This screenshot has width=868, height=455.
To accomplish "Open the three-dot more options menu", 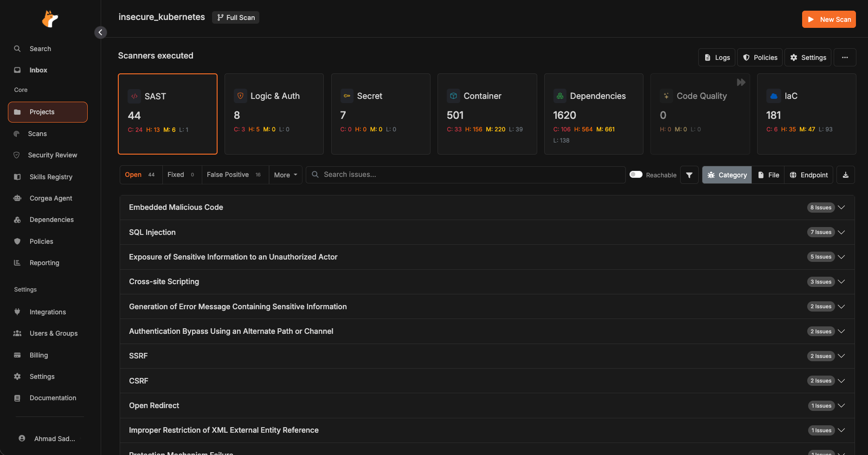I will [x=845, y=58].
